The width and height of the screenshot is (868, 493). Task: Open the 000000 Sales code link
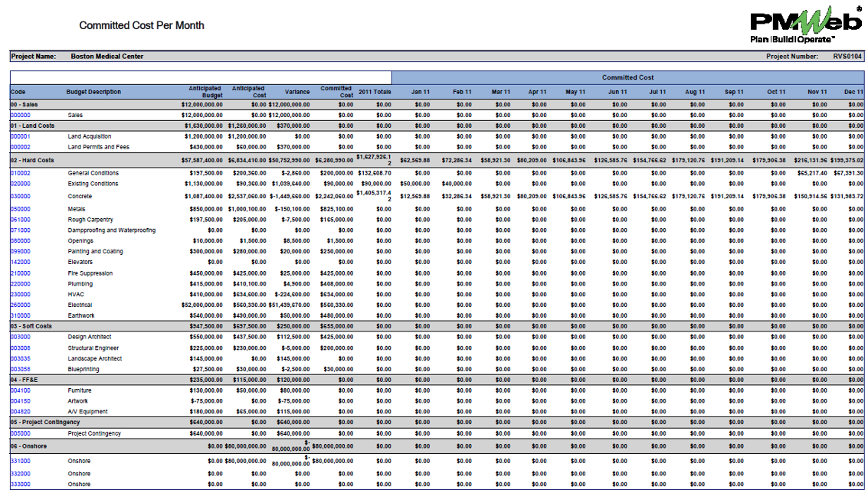[x=21, y=115]
